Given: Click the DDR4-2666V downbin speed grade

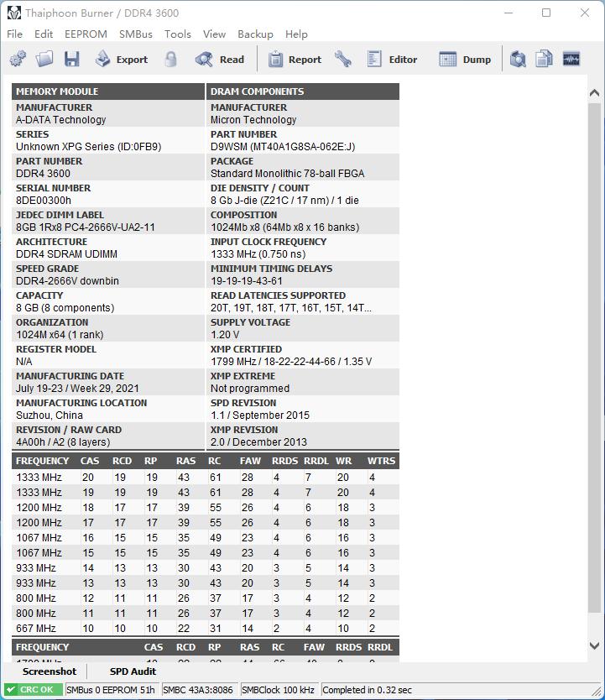Looking at the screenshot, I should click(67, 281).
